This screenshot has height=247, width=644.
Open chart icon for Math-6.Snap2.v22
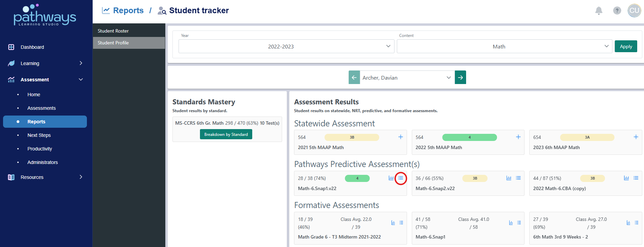[x=509, y=178]
